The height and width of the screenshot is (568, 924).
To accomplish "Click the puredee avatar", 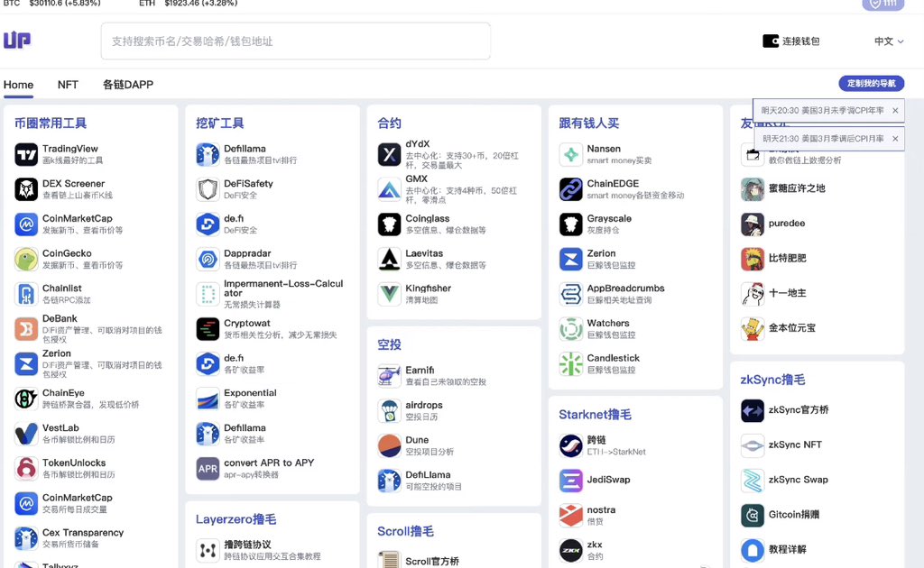I will [x=753, y=224].
